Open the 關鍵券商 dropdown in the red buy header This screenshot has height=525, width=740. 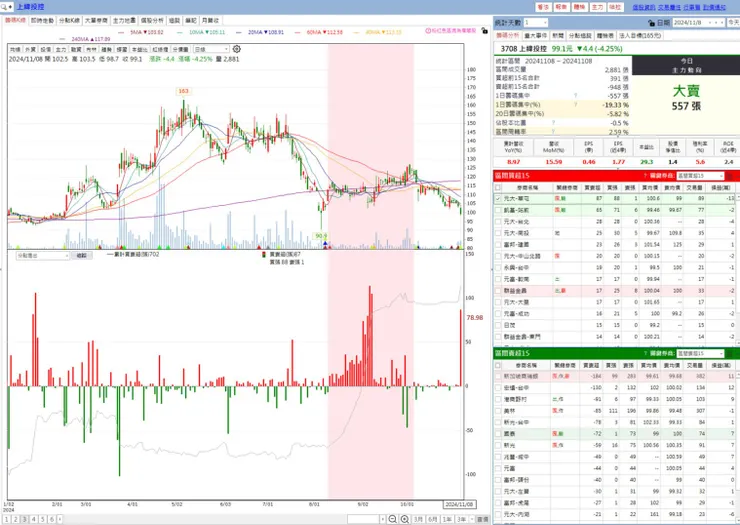point(700,176)
